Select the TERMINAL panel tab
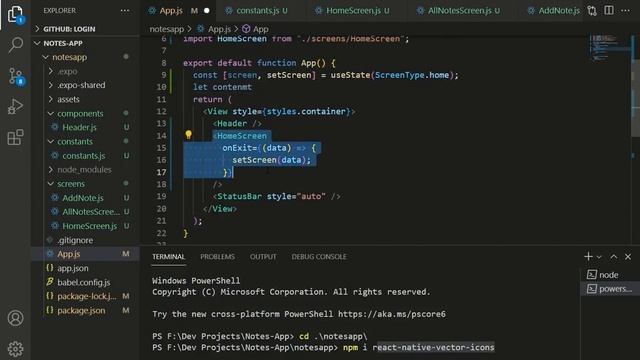The height and width of the screenshot is (360, 640). 169,257
